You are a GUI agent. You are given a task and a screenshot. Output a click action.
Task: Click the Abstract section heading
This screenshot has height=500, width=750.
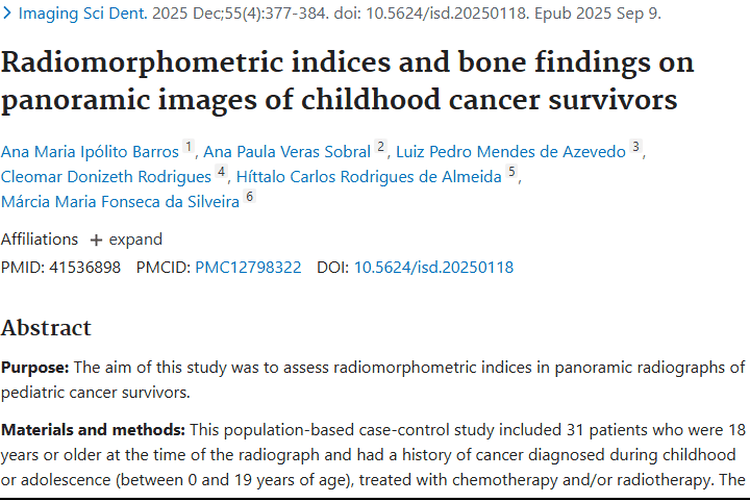pyautogui.click(x=46, y=328)
